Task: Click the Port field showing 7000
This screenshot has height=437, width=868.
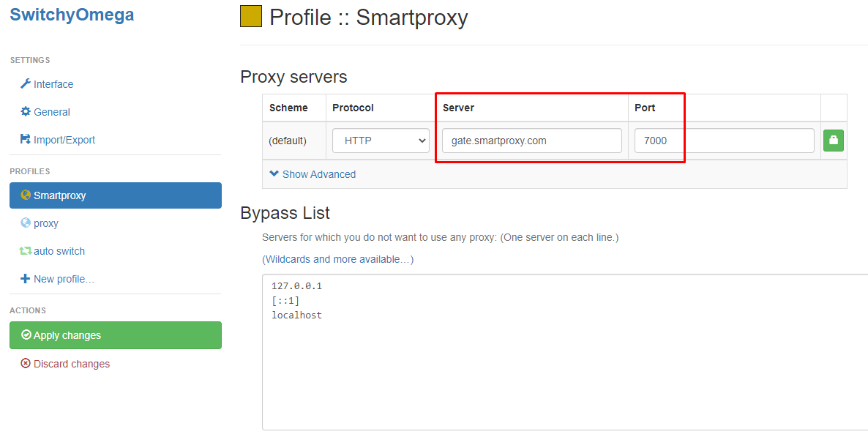Action: [725, 141]
